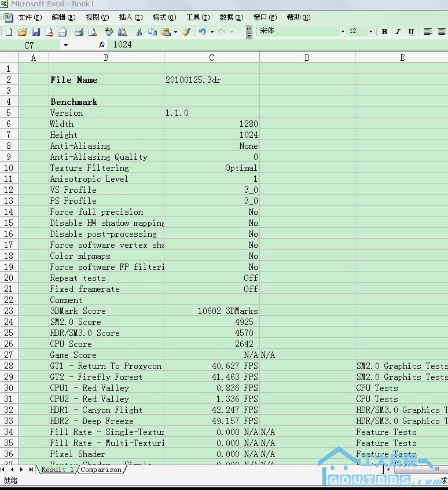Open the font size dropdown
The height and width of the screenshot is (490, 448).
tap(370, 32)
